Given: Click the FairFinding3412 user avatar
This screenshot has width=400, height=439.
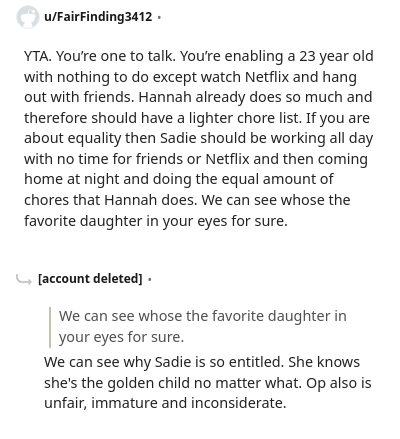Looking at the screenshot, I should 27,17.
